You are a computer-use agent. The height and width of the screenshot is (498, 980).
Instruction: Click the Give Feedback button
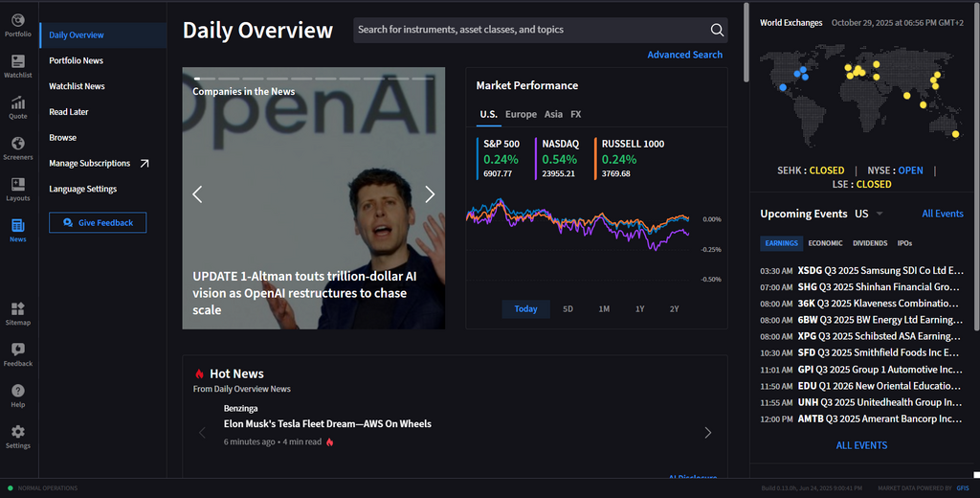(x=98, y=223)
